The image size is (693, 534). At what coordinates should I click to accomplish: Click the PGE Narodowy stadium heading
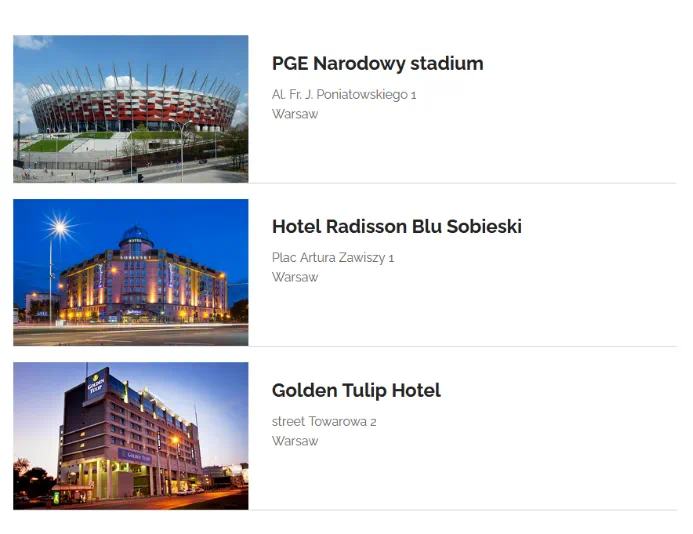click(377, 64)
